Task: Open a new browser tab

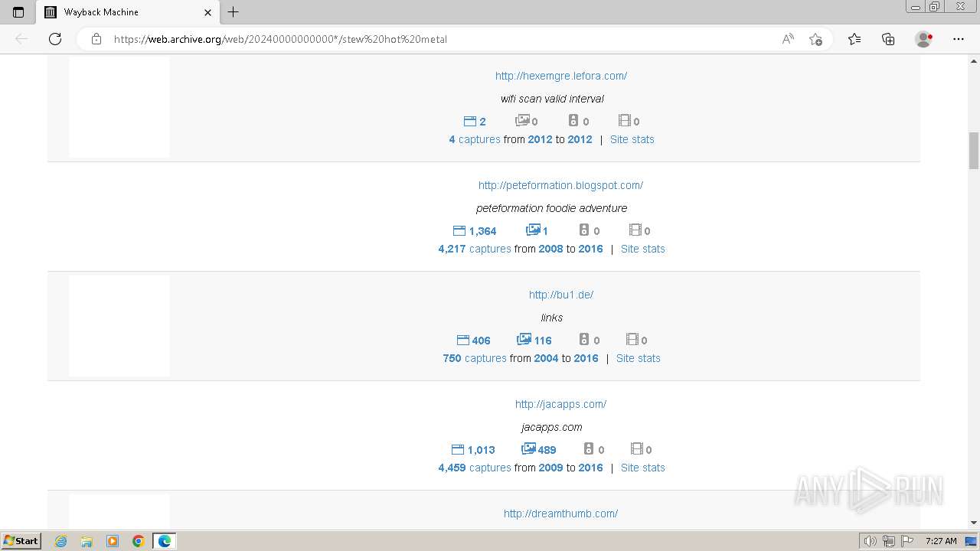Action: tap(234, 12)
